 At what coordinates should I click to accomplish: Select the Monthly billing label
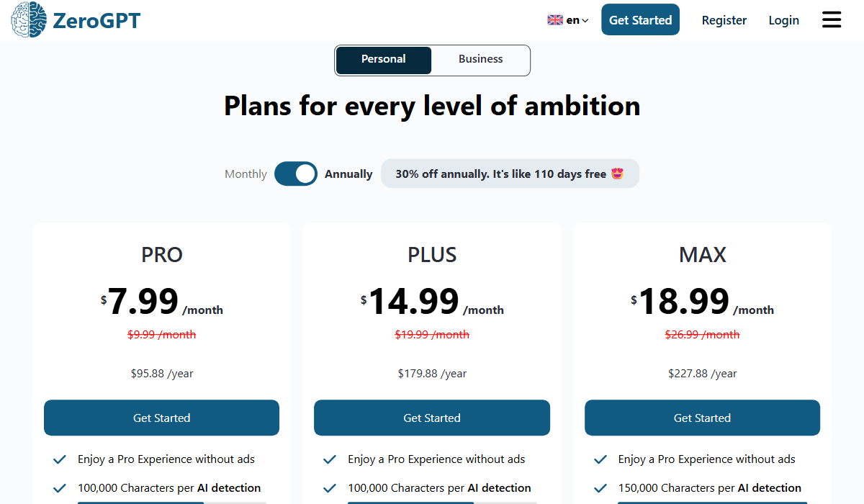click(x=246, y=174)
